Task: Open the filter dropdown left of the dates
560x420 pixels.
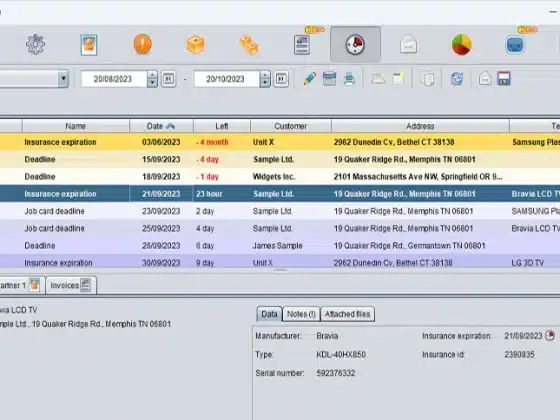Action: tap(63, 79)
